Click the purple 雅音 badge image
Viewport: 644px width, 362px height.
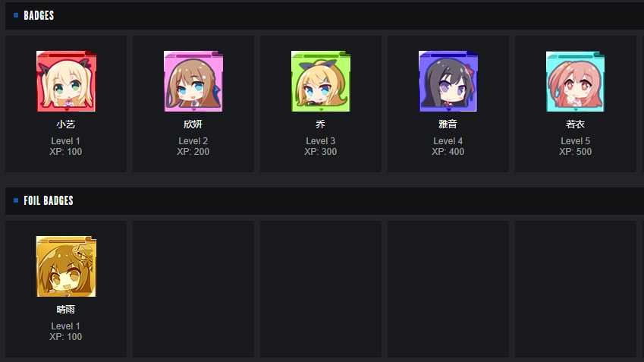coord(448,81)
